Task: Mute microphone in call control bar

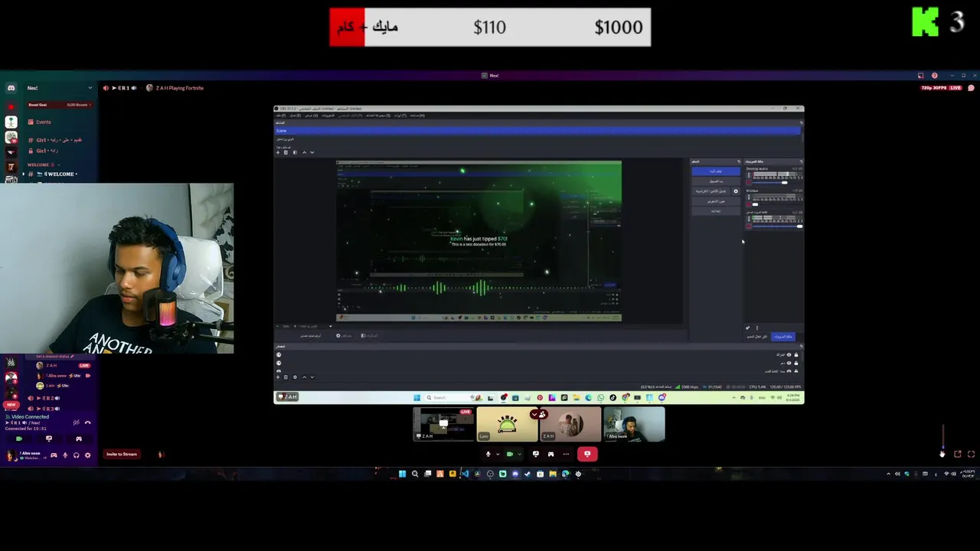Action: tap(488, 454)
